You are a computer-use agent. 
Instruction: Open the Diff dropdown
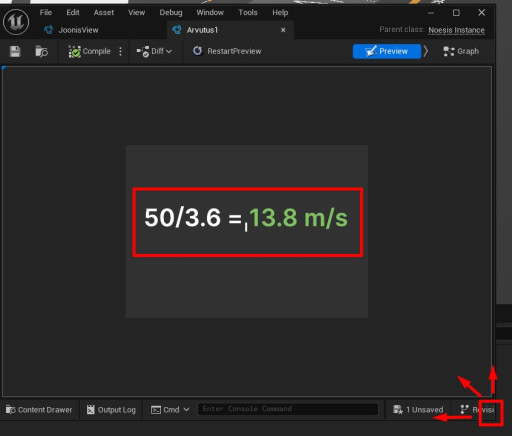[154, 51]
